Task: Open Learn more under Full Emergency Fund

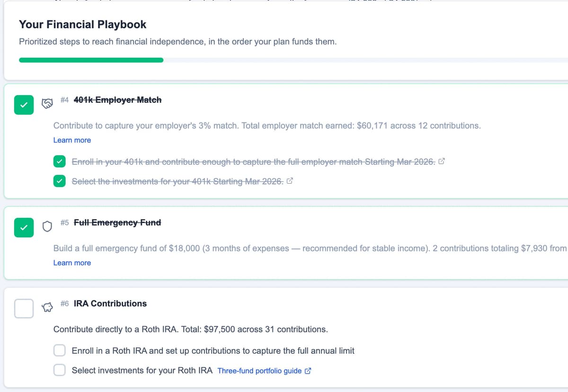Action: point(72,262)
